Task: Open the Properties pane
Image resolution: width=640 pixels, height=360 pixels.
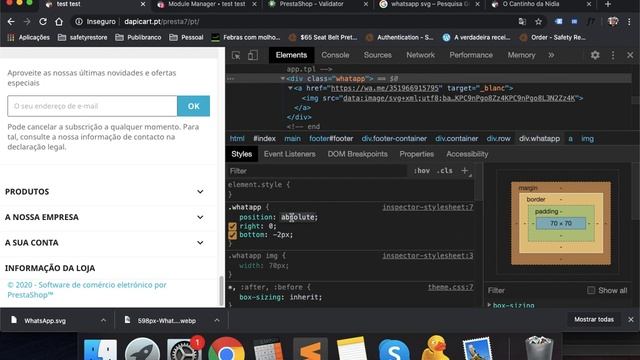Action: [x=416, y=154]
